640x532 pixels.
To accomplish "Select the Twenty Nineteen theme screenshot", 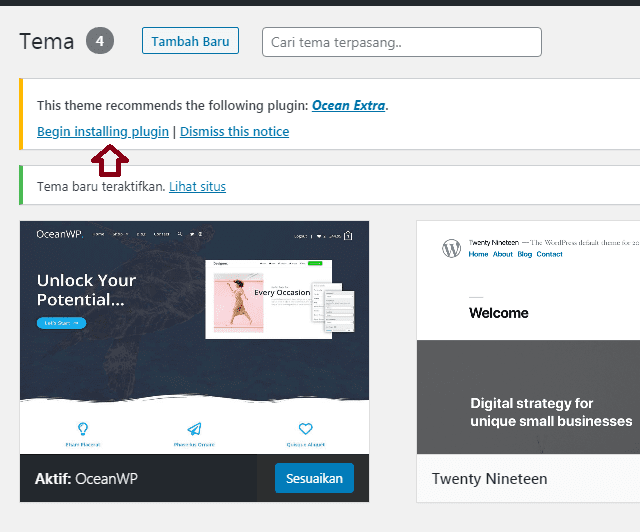I will pyautogui.click(x=528, y=338).
